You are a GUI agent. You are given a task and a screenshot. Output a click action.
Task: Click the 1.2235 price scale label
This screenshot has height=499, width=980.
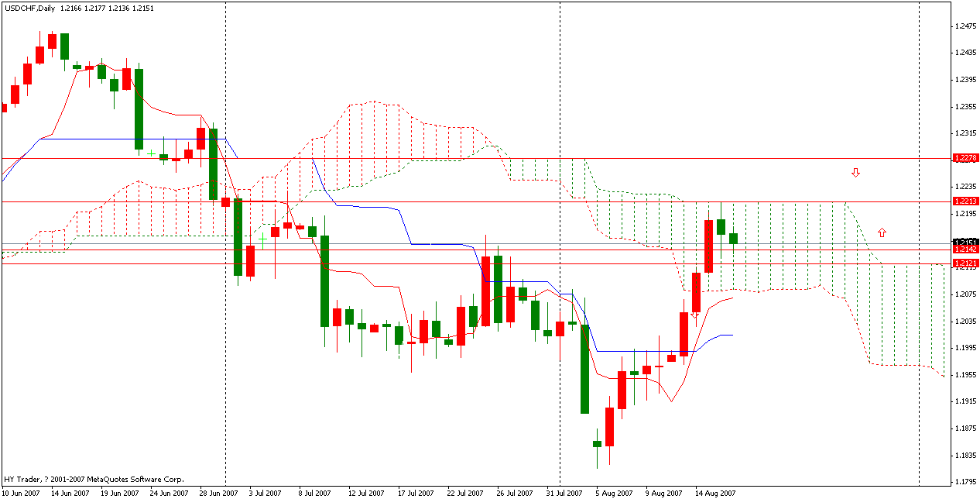coord(966,187)
